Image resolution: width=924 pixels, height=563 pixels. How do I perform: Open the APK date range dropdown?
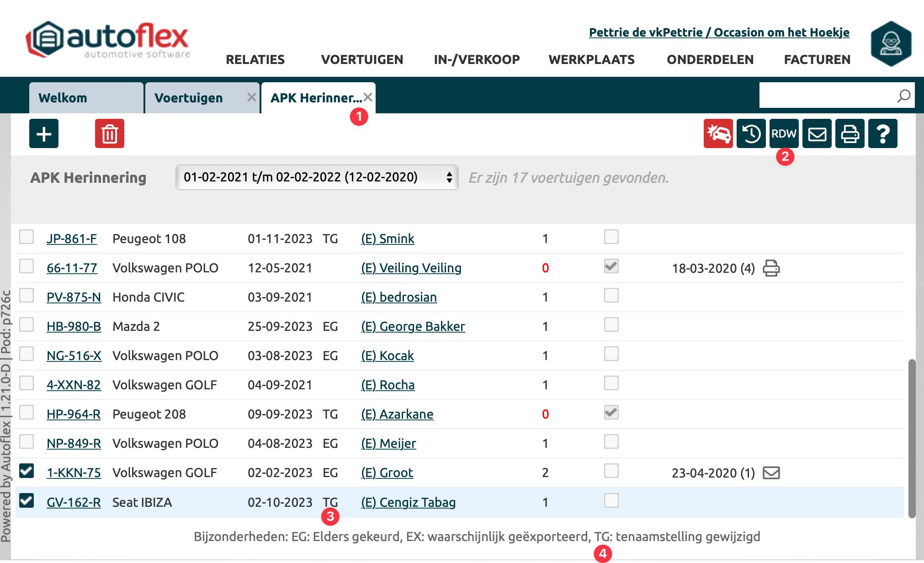point(317,177)
